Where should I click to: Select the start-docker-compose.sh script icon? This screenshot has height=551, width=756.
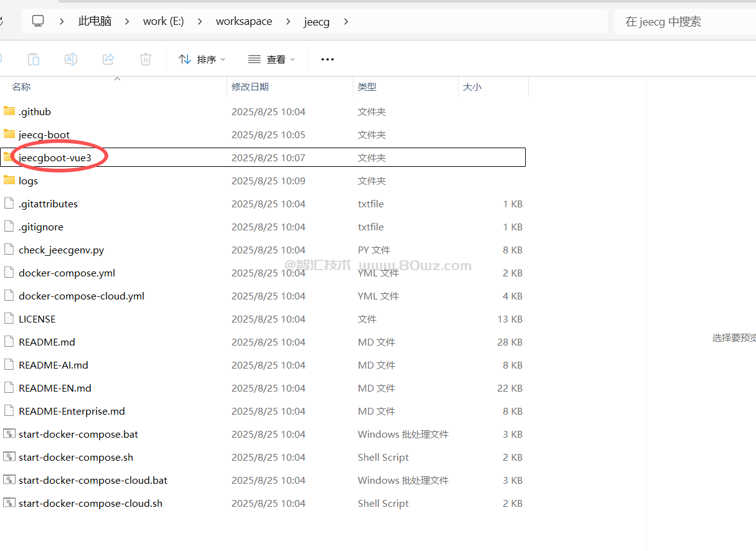(x=9, y=457)
